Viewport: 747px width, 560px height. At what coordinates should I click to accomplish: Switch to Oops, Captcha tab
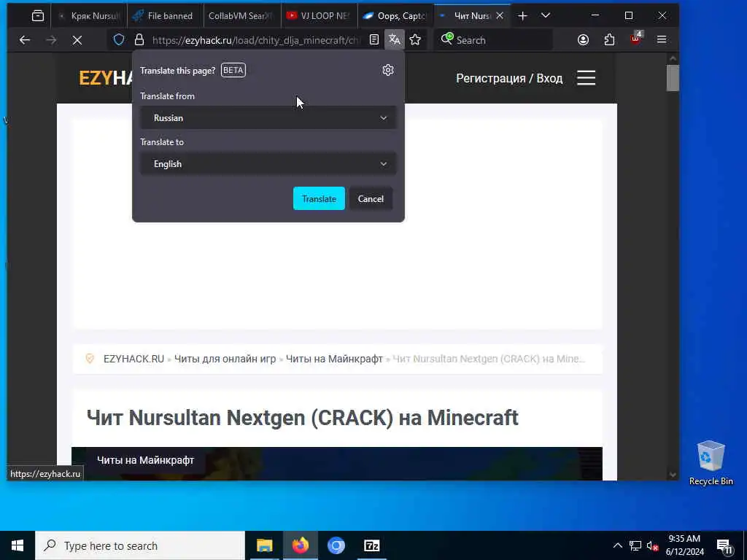tap(396, 16)
